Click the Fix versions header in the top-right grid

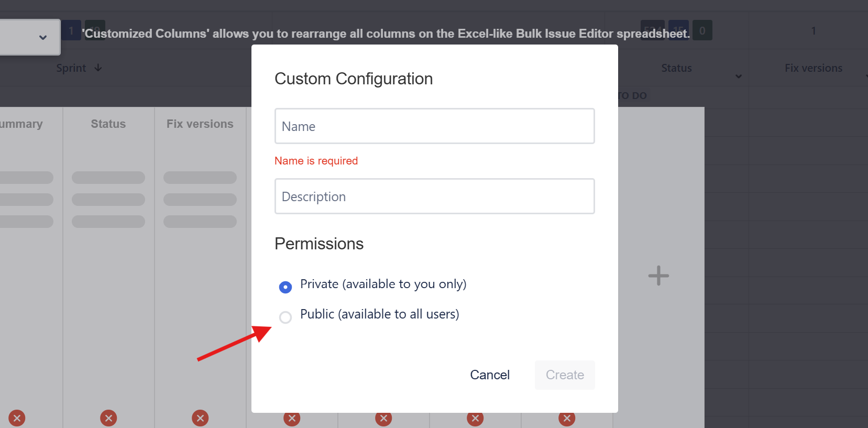coord(813,68)
